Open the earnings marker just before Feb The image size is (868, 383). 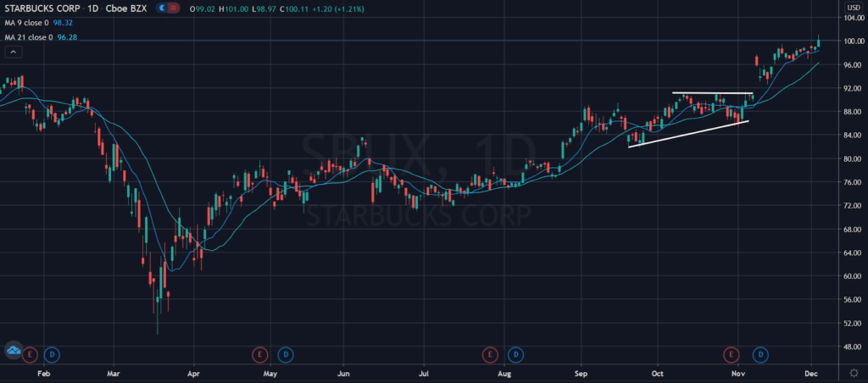31,353
